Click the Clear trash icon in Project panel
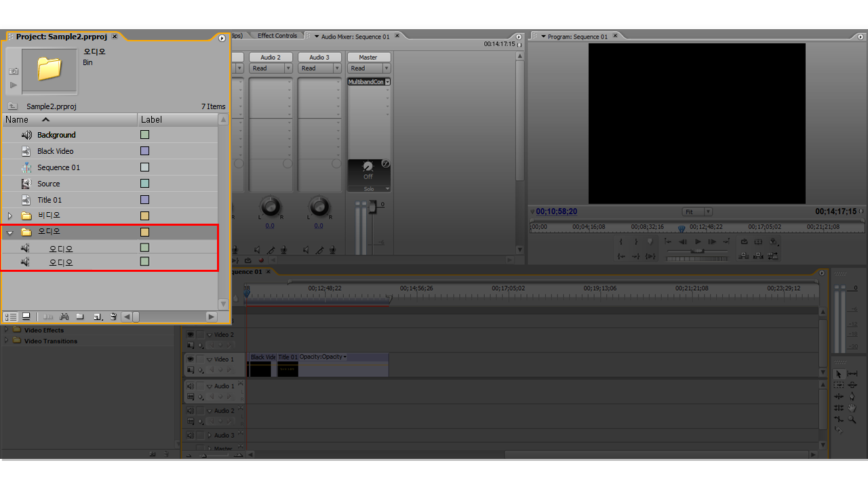Viewport: 868px width, 488px height. pos(113,317)
